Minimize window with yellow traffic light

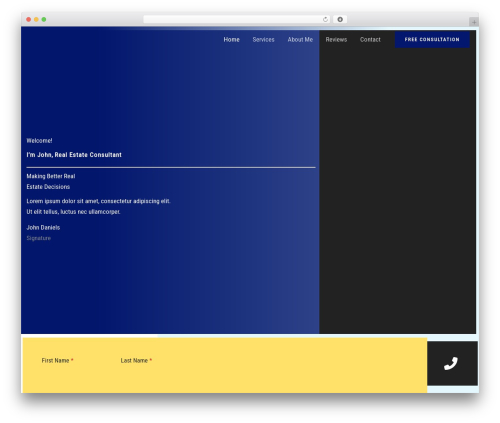click(36, 19)
